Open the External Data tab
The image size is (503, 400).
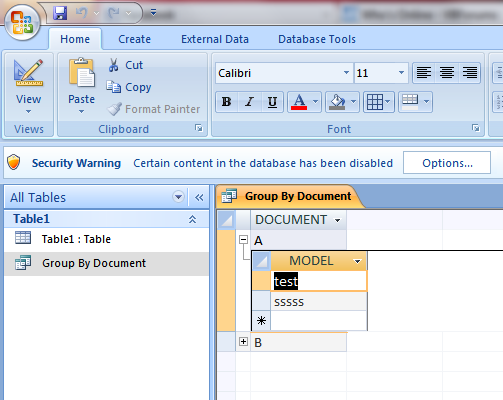click(x=215, y=39)
